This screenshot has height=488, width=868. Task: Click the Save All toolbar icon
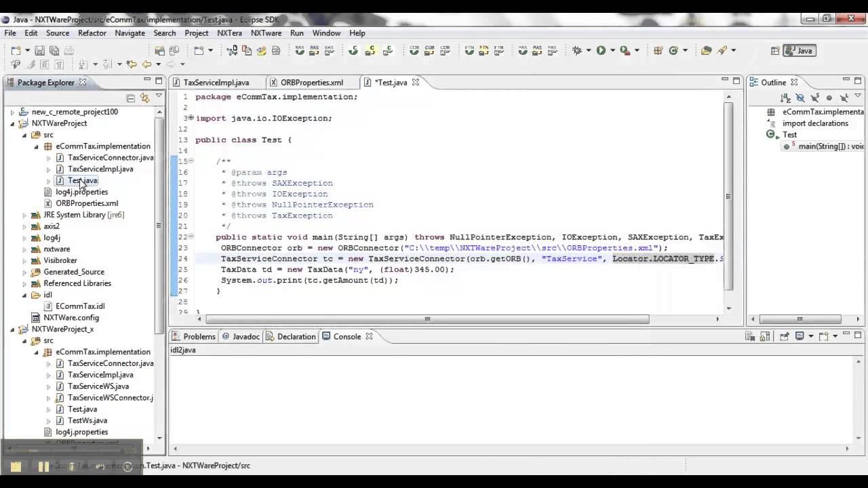pos(54,51)
